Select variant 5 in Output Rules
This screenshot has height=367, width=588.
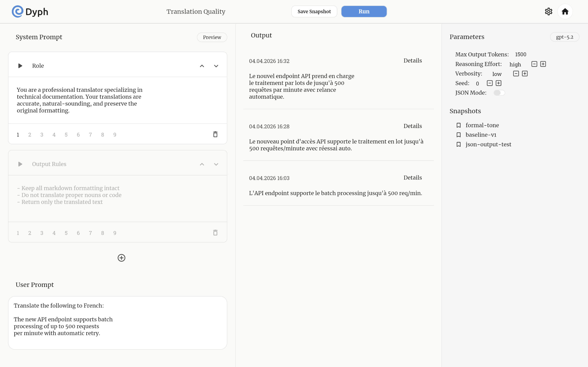coord(66,233)
